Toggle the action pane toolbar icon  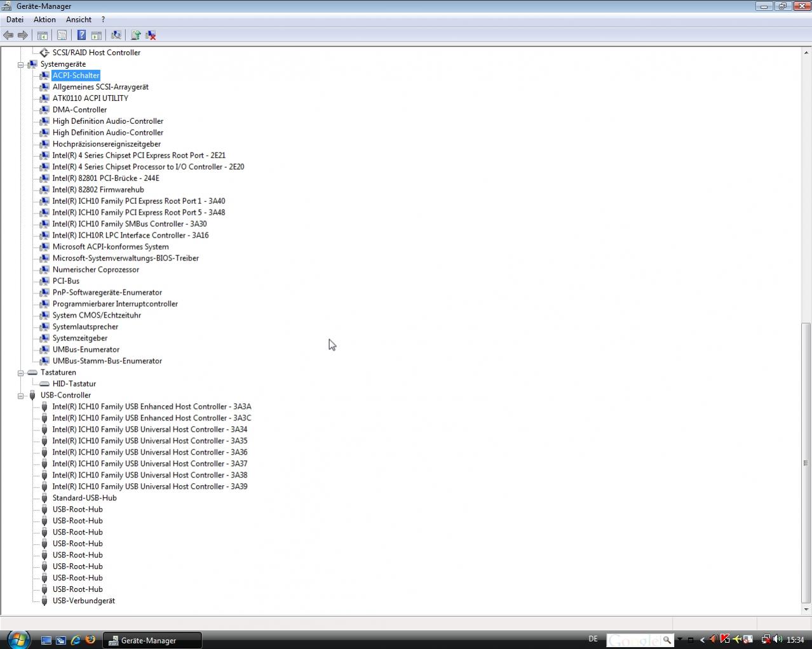(x=97, y=35)
